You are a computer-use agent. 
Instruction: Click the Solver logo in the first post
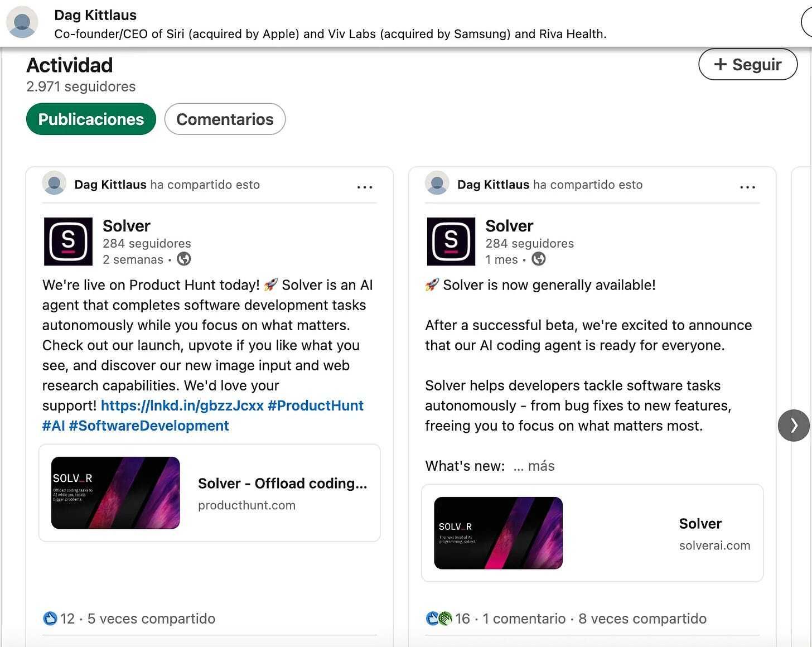tap(68, 242)
